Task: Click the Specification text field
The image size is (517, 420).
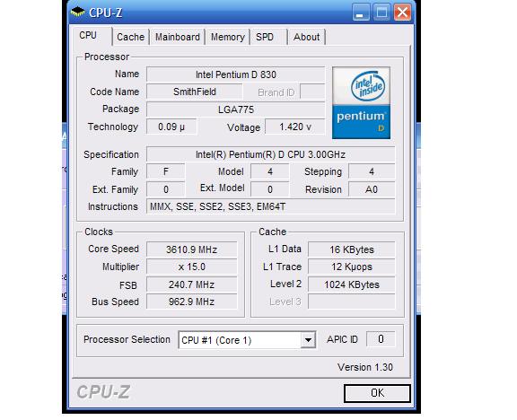Action: 271,154
